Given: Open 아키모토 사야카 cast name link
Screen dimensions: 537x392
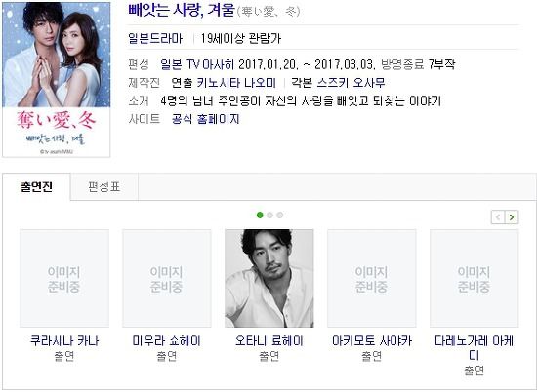Looking at the screenshot, I should (x=372, y=340).
